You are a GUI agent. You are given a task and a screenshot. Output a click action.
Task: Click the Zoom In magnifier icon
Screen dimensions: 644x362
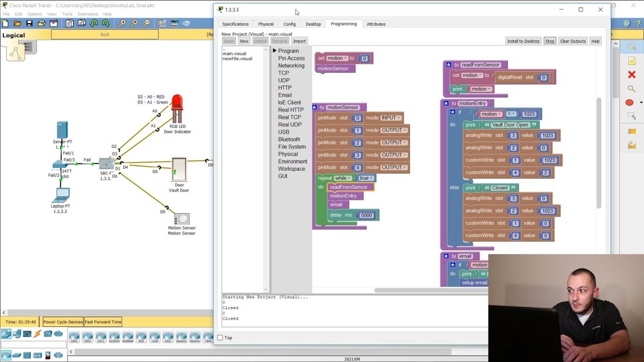[122, 23]
